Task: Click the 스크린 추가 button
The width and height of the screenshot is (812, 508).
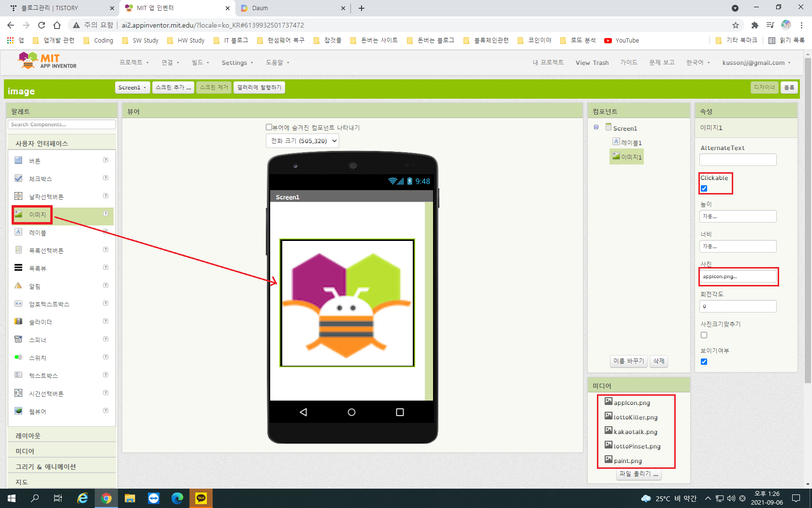Action: point(173,88)
